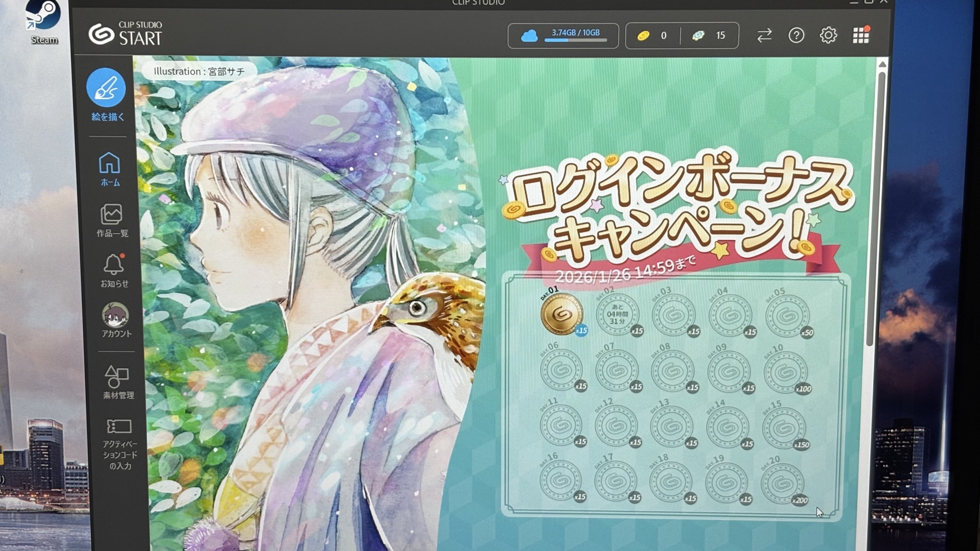The width and height of the screenshot is (980, 551).
Task: Click Day 20 x200 bonus coin
Action: 783,484
